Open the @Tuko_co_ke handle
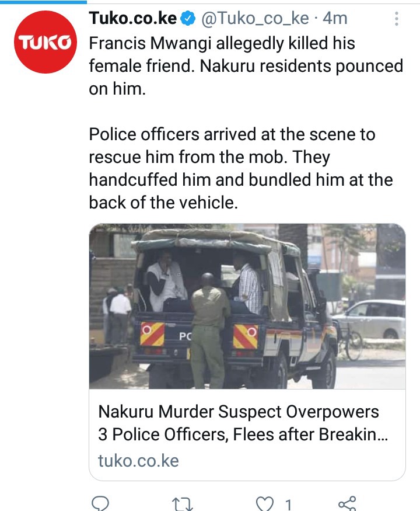Screen dimensions: 420x511 pyautogui.click(x=255, y=19)
